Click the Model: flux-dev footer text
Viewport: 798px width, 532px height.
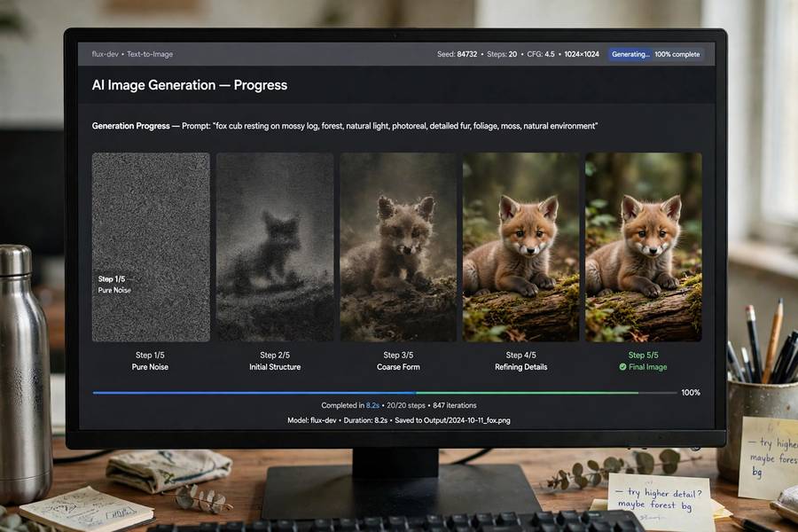click(311, 420)
